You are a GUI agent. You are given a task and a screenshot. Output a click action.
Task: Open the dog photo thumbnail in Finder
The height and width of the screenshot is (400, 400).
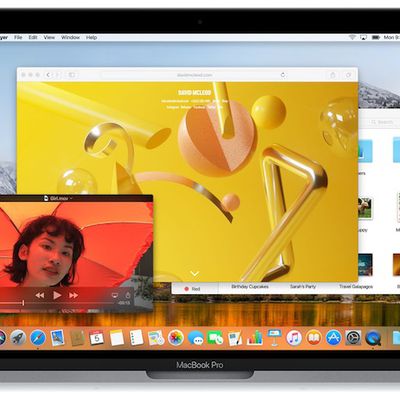[x=365, y=208]
